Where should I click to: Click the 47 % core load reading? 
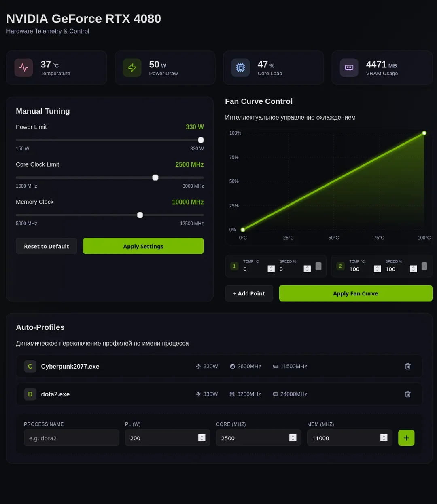pyautogui.click(x=266, y=65)
